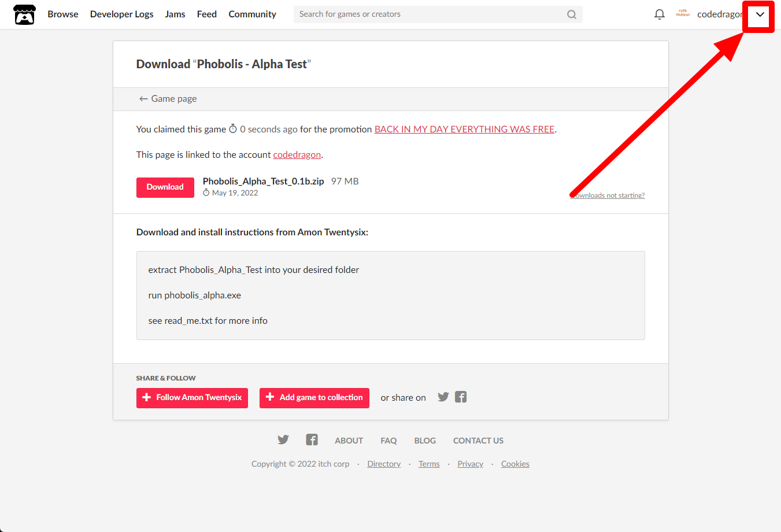Expand the account dropdown chevron
Viewport: 781px width, 532px height.
click(x=760, y=14)
